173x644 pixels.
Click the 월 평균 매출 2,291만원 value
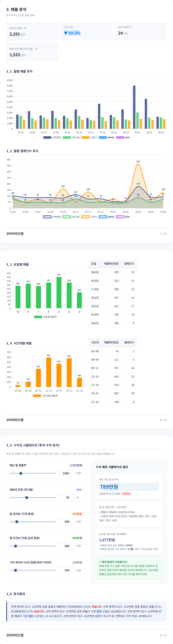point(17,34)
